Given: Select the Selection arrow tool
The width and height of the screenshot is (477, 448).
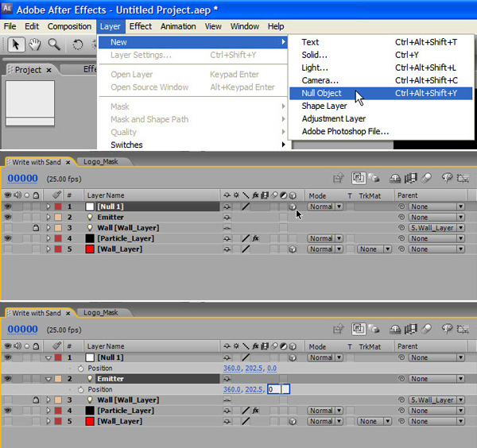Looking at the screenshot, I should [x=16, y=44].
